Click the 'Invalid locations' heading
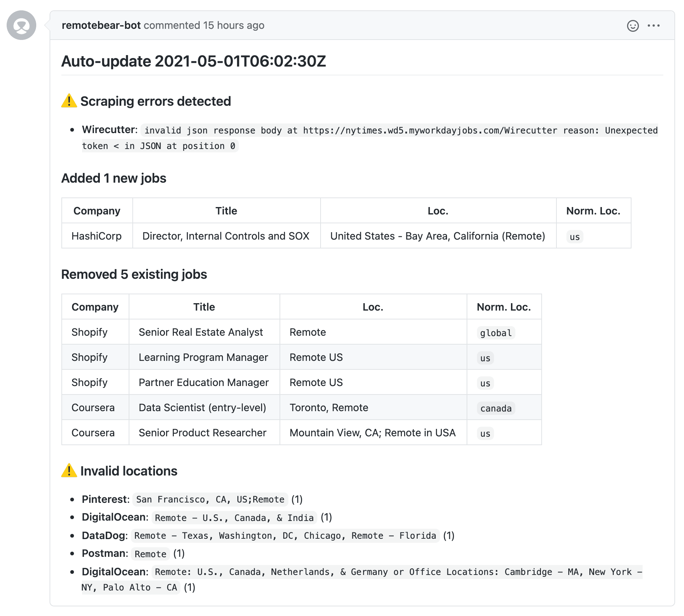684x616 pixels. pyautogui.click(x=129, y=471)
